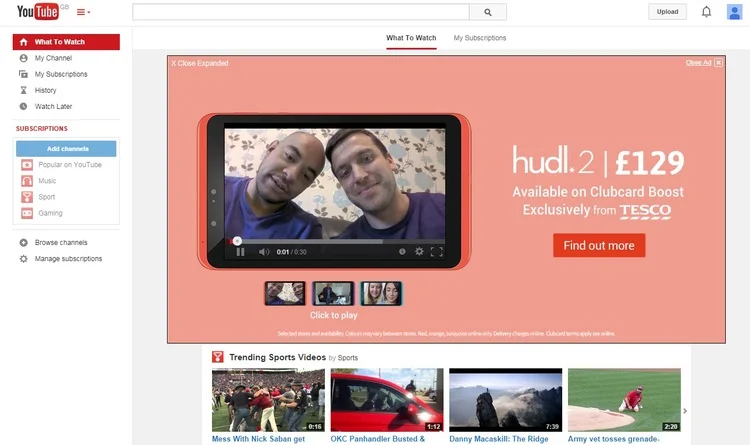Click the Find out more button

pyautogui.click(x=599, y=245)
